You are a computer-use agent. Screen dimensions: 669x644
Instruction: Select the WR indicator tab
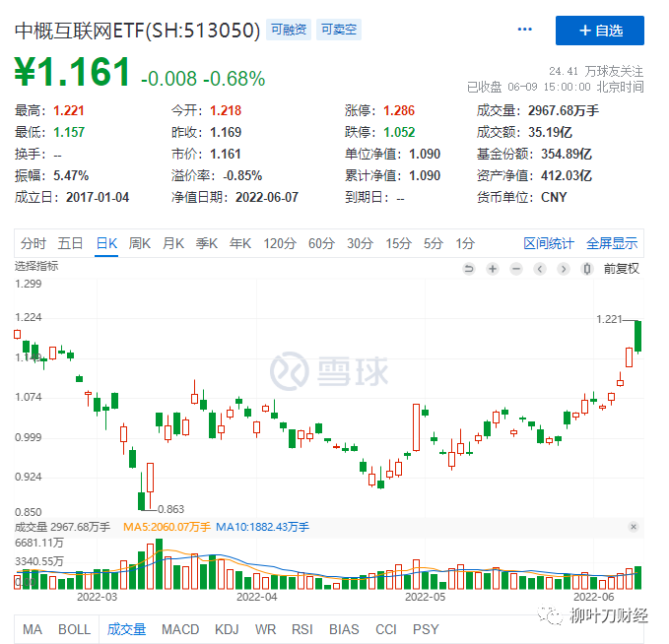tap(265, 629)
